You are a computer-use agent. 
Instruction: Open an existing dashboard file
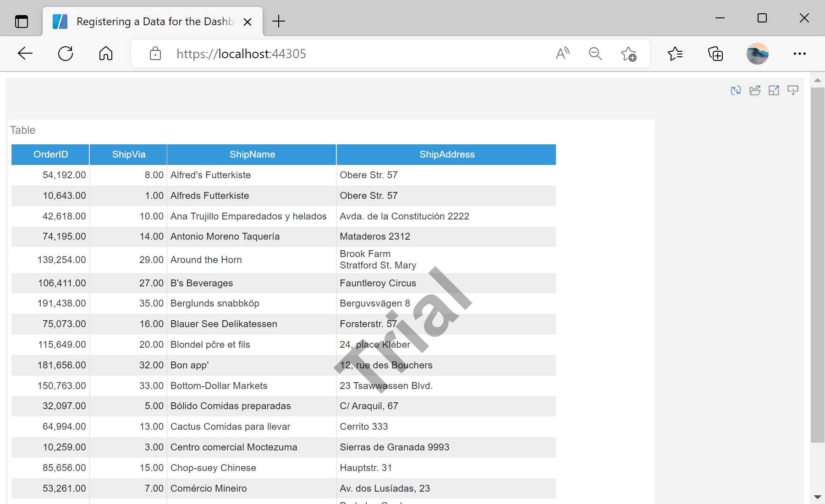point(755,90)
